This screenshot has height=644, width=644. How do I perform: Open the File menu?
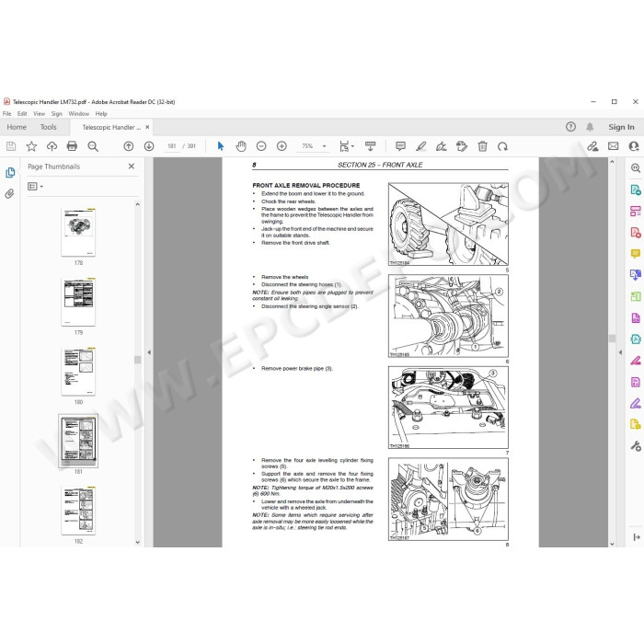click(x=7, y=114)
